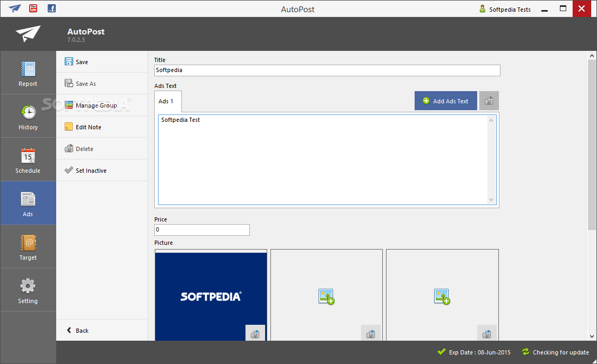The height and width of the screenshot is (364, 597).
Task: Open the Report section
Action: [x=28, y=73]
